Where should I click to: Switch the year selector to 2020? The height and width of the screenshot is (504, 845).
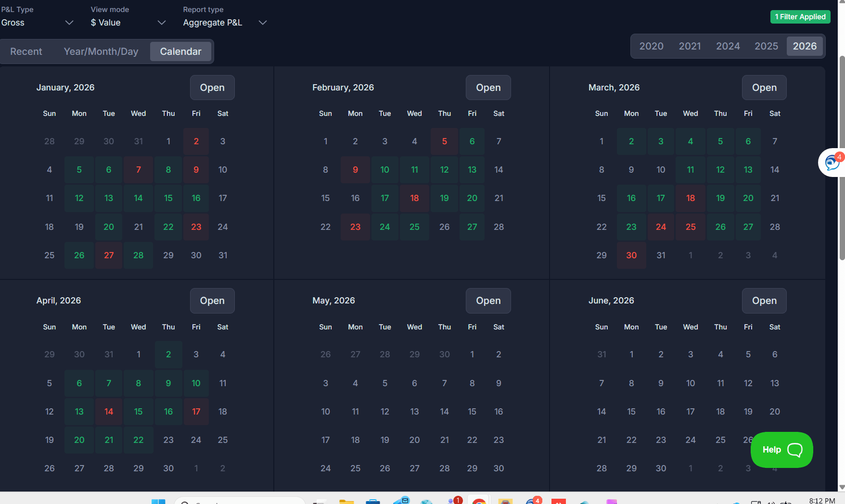click(x=651, y=46)
